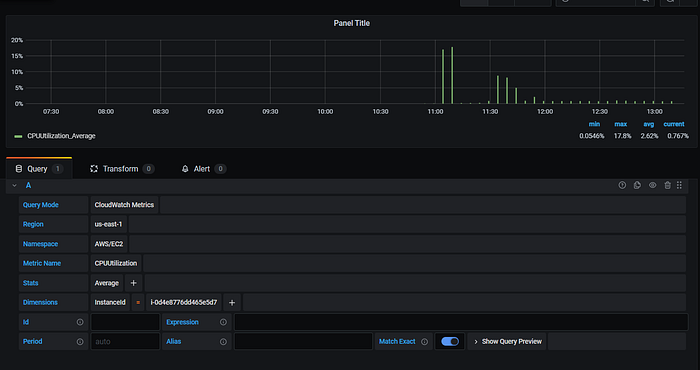The width and height of the screenshot is (700, 370).
Task: Toggle CPUUtilization_Average series in legend
Action: pos(61,136)
